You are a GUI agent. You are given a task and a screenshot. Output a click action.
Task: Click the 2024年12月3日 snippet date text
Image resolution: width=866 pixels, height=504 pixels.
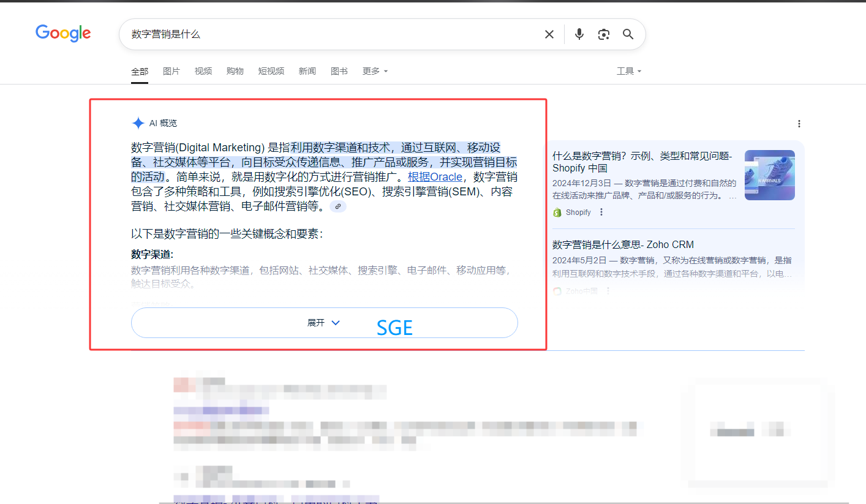(x=582, y=183)
